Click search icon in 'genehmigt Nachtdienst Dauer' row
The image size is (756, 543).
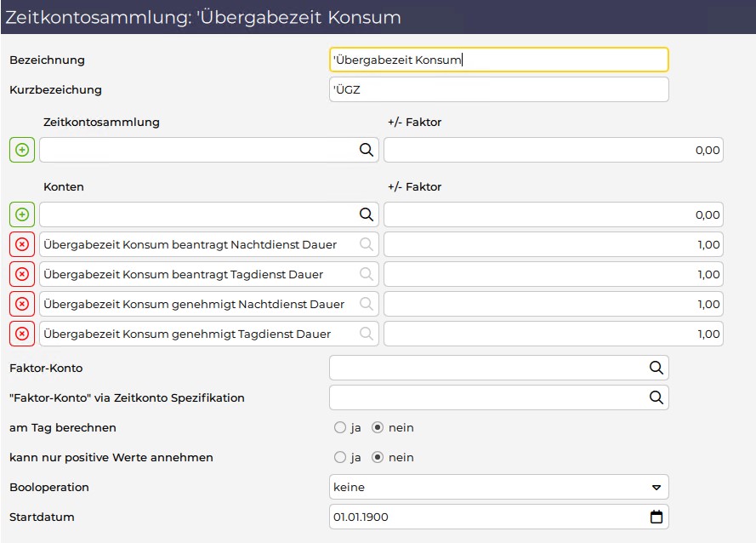pos(367,304)
